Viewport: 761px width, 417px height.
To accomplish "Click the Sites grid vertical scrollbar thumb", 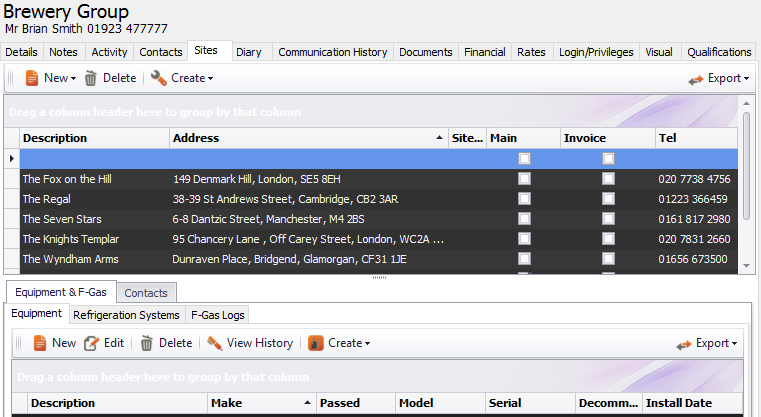I will (x=746, y=165).
